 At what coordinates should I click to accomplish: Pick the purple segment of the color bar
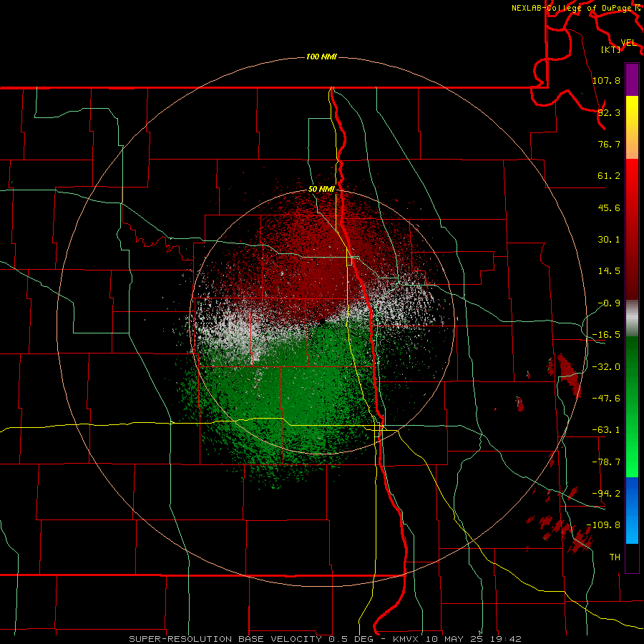[632, 79]
